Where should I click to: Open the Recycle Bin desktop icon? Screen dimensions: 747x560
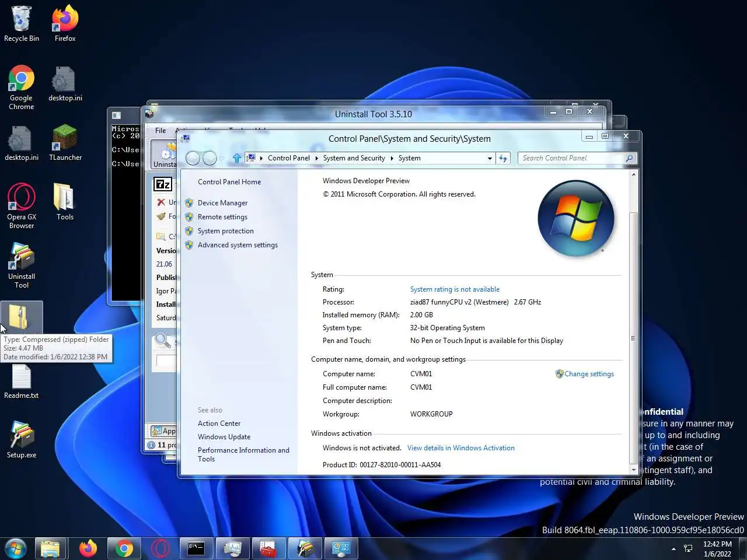[x=21, y=24]
